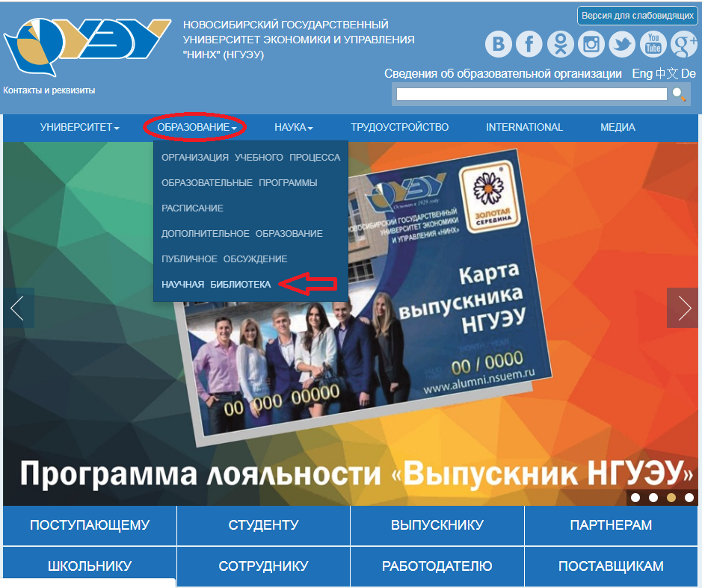Open Контакты и реквизиты link
The width and height of the screenshot is (702, 588).
point(49,90)
